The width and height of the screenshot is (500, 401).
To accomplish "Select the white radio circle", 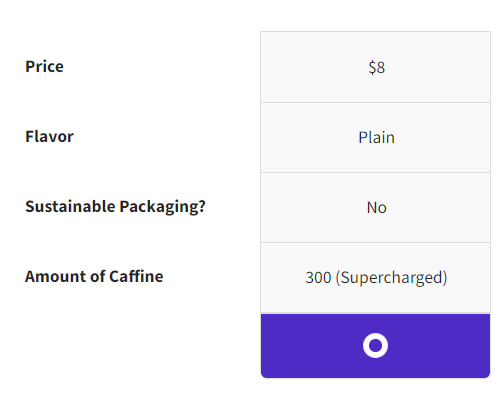I will 375,345.
